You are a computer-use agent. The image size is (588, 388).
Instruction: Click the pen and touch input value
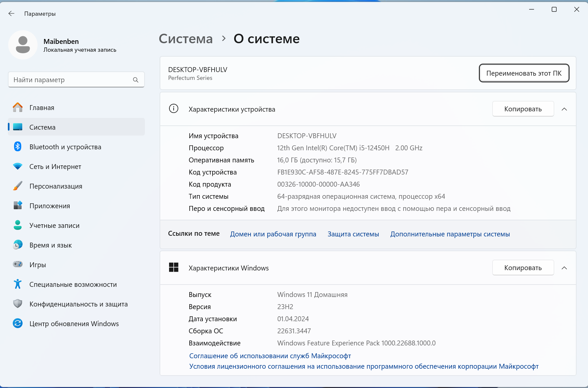coord(394,209)
